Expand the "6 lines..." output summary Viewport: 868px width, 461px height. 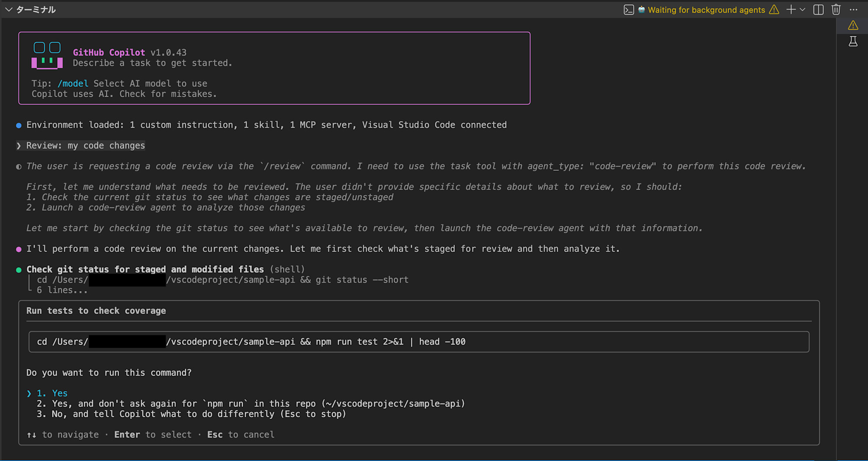tap(62, 290)
